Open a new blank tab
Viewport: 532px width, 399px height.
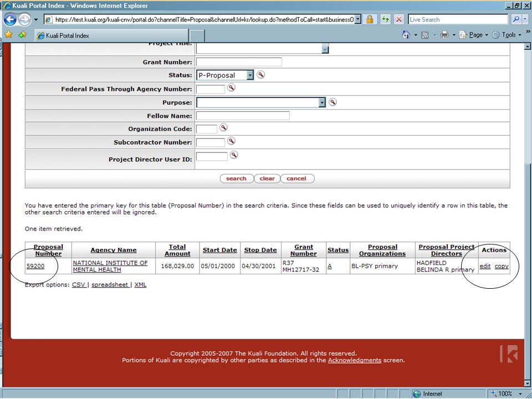click(x=196, y=36)
